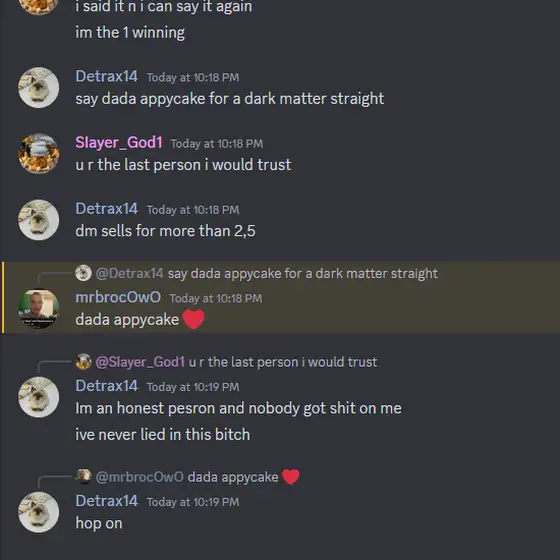560x560 pixels.
Task: Click mrbrocOwO username above dada appycake
Action: click(118, 297)
